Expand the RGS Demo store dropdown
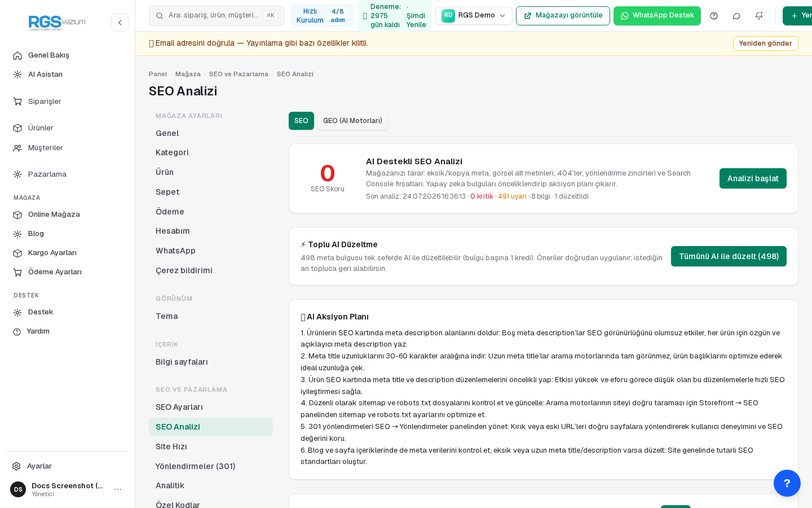Viewport: 812px width, 508px height. (x=474, y=16)
